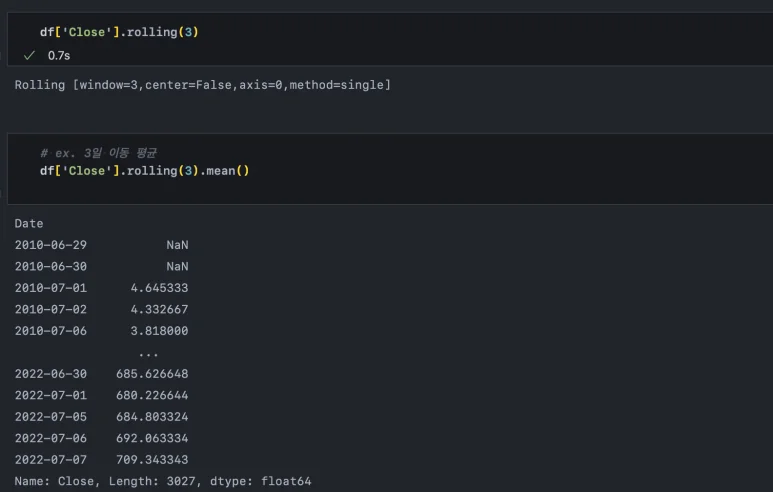Image resolution: width=773 pixels, height=492 pixels.
Task: Select the 2010-06-30 NaN output row
Action: tap(101, 266)
